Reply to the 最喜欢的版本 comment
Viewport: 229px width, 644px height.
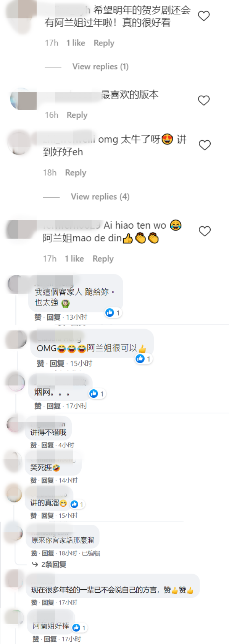77,115
